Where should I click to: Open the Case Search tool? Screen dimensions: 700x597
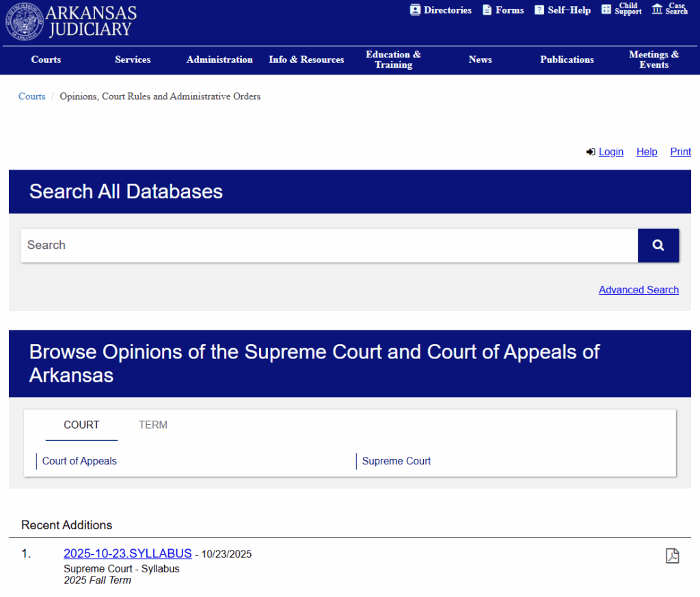(670, 9)
